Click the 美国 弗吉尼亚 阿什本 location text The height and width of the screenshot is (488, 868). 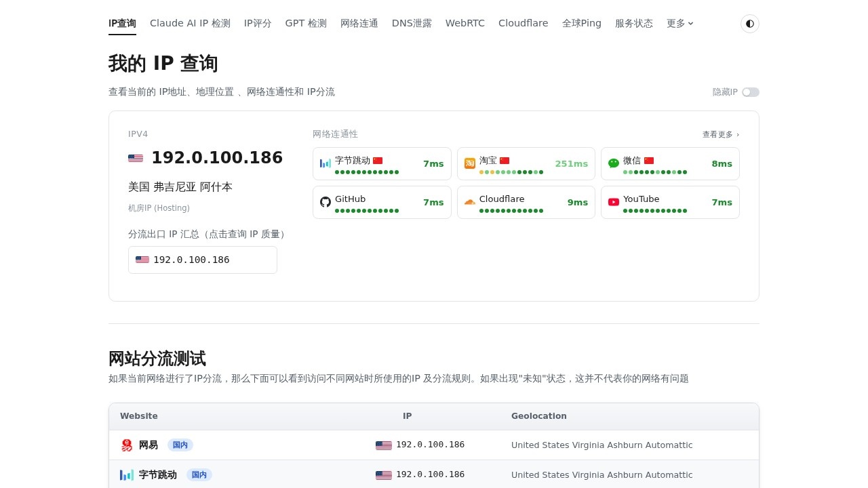tap(180, 187)
